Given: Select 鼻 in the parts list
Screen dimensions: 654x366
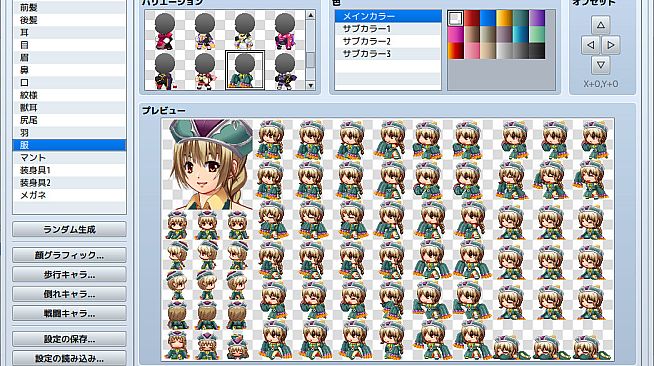Looking at the screenshot, I should tap(69, 70).
